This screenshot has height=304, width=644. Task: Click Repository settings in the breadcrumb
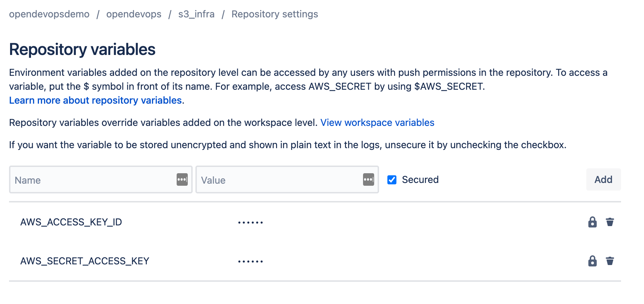pyautogui.click(x=275, y=14)
